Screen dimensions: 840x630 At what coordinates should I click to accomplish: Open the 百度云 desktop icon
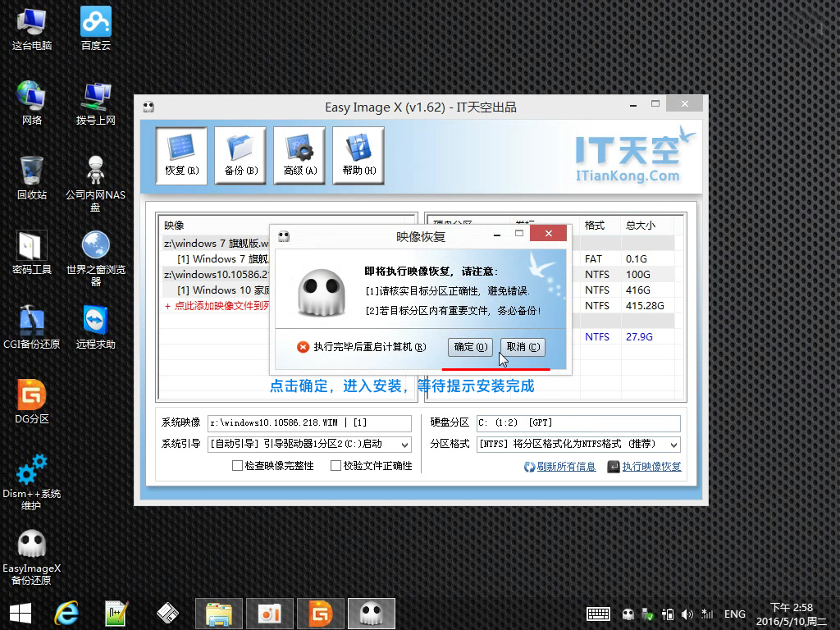[96, 29]
